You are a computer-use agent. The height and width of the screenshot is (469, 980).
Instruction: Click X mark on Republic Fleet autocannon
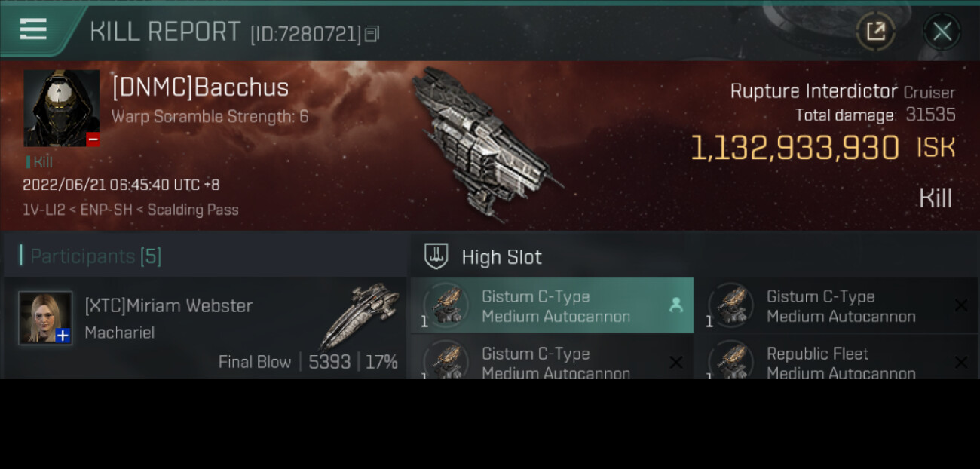coord(960,363)
